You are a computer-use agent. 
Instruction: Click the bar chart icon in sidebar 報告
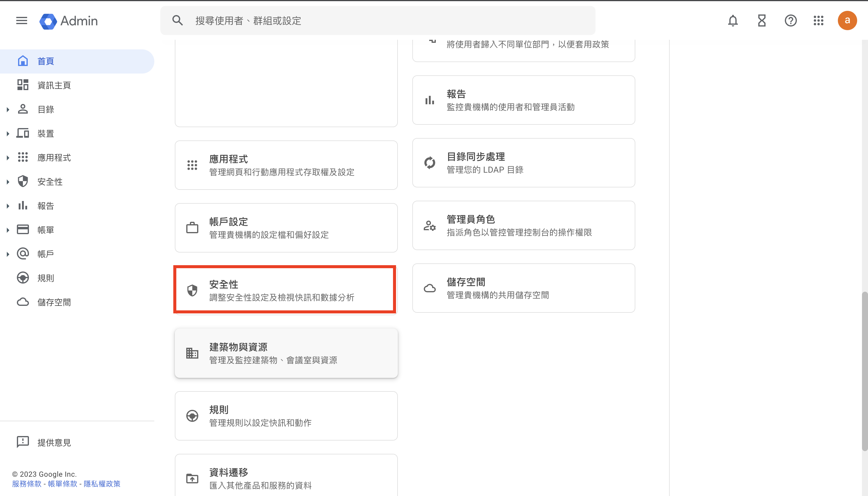point(23,206)
